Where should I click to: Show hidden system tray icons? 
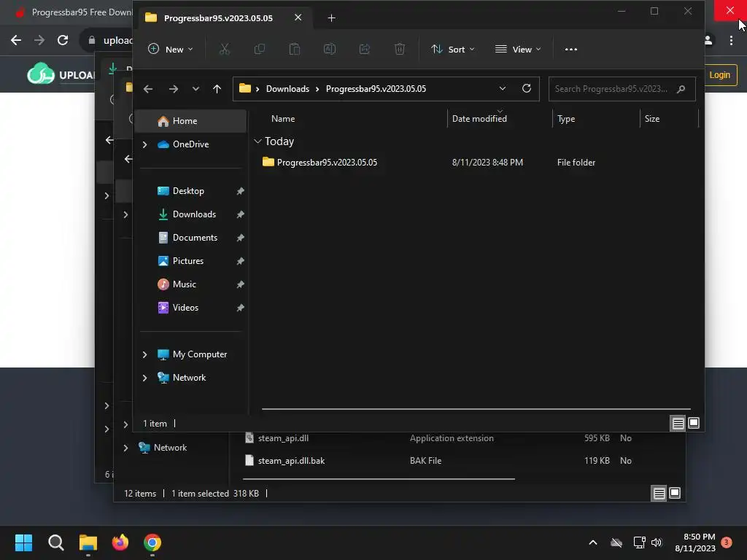[x=593, y=542]
